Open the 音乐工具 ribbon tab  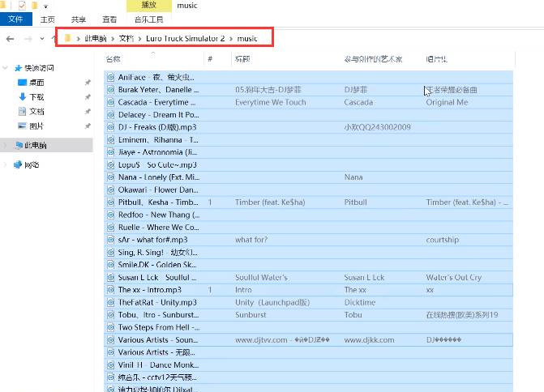pos(149,19)
